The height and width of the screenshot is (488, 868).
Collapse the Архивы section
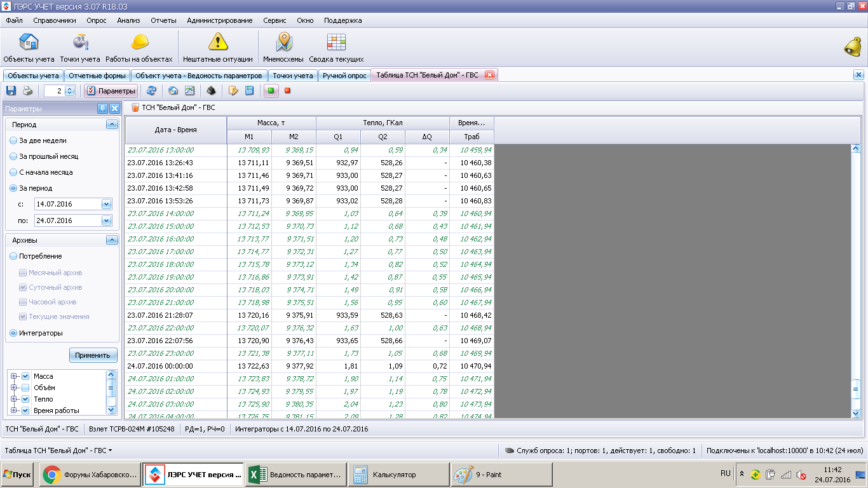(112, 240)
